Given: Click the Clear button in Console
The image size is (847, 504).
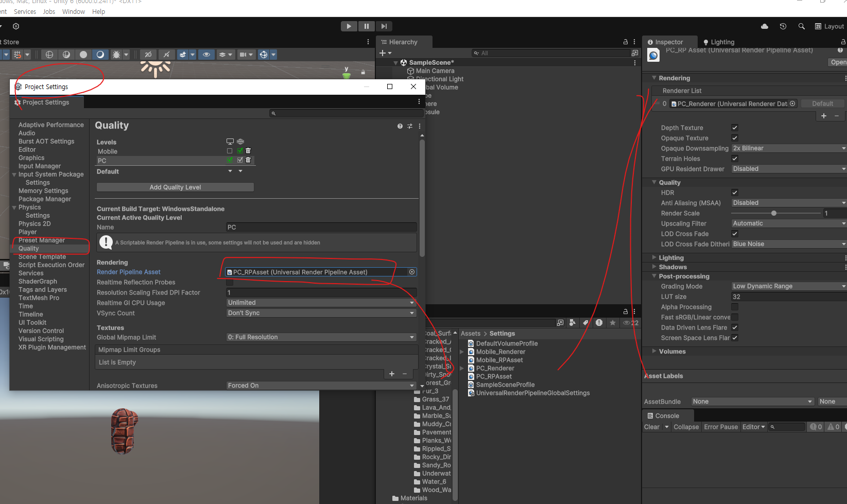Looking at the screenshot, I should click(652, 427).
